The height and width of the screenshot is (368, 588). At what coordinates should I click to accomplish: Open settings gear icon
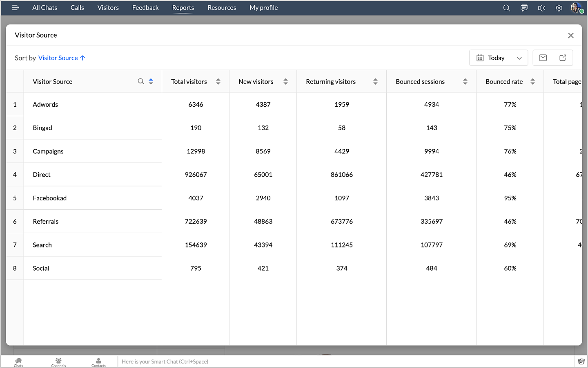pos(559,8)
